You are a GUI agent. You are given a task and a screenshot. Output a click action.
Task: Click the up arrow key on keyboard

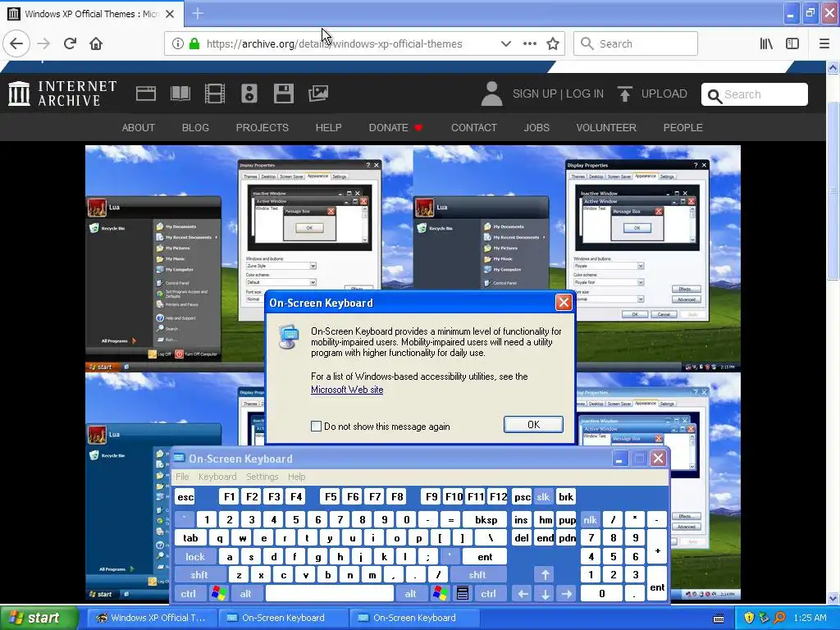[545, 575]
